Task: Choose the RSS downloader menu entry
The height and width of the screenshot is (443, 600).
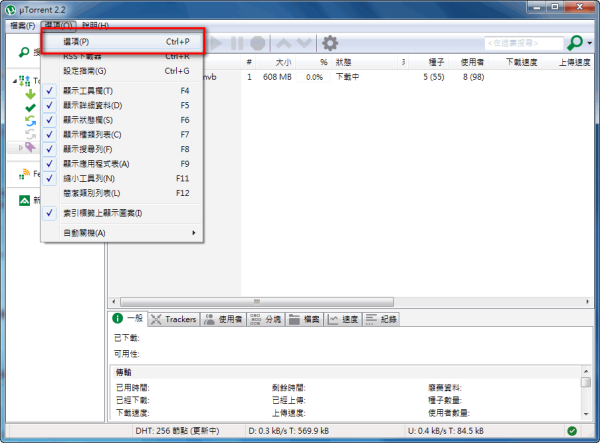Action: click(x=122, y=57)
